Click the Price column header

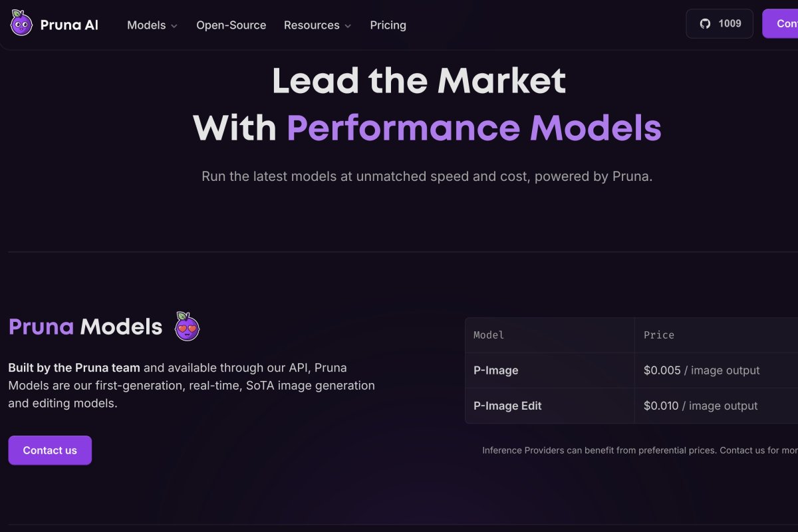(659, 335)
